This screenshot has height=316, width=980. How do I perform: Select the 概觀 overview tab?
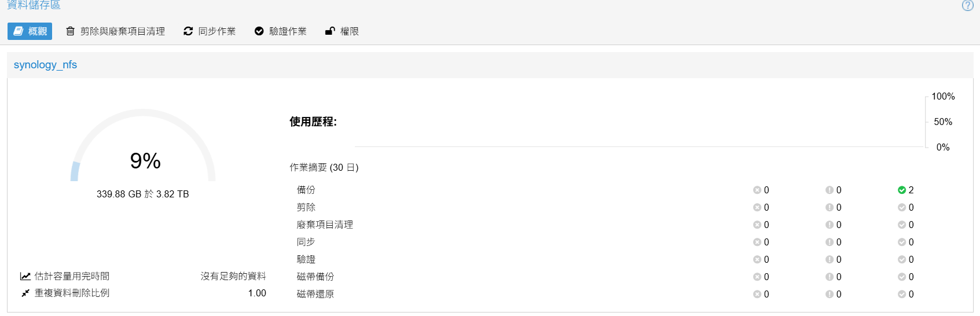pyautogui.click(x=30, y=31)
